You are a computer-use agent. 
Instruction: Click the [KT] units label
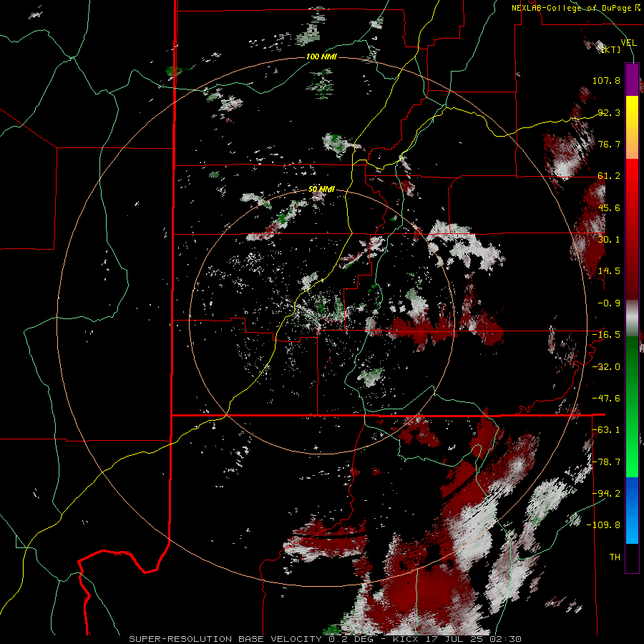(611, 49)
